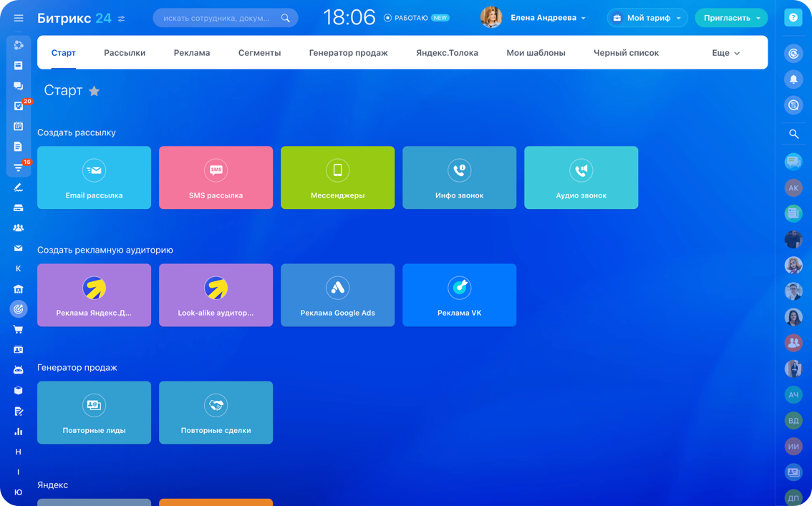Select the Старт tab
Viewport: 812px width, 506px height.
tap(64, 53)
